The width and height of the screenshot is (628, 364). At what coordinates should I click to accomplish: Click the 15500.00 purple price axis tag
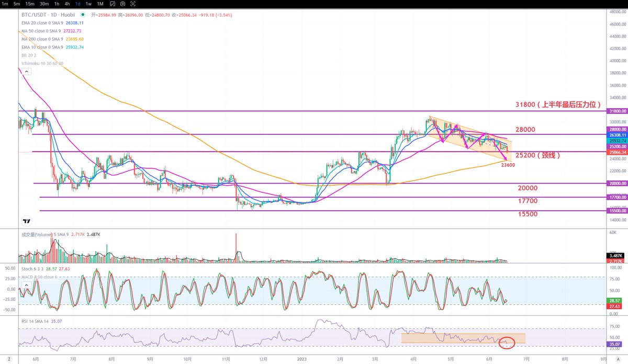pos(616,211)
